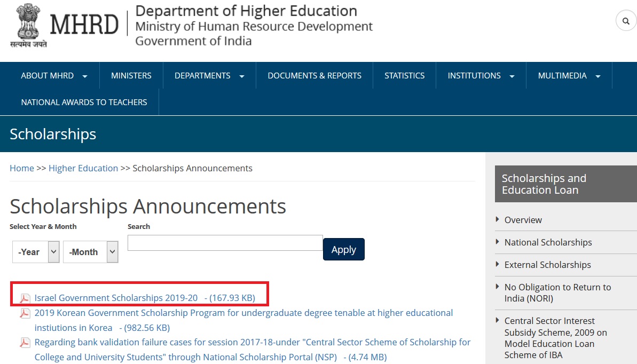The width and height of the screenshot is (637, 364).
Task: Open the Year dropdown
Action: pyautogui.click(x=36, y=252)
